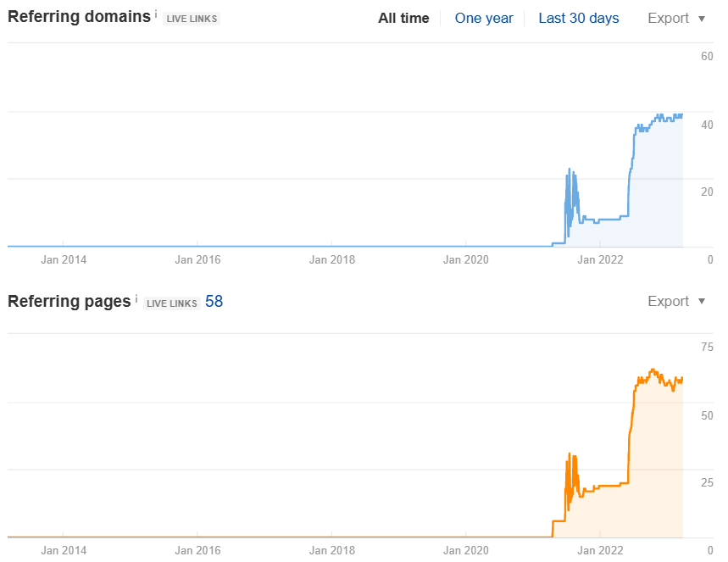Click Jan 2022 label on Referring domains chart
Image resolution: width=728 pixels, height=562 pixels.
coord(600,259)
